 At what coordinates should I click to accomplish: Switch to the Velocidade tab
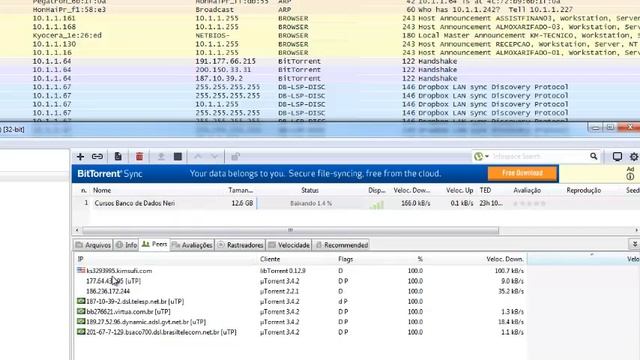[x=289, y=245]
